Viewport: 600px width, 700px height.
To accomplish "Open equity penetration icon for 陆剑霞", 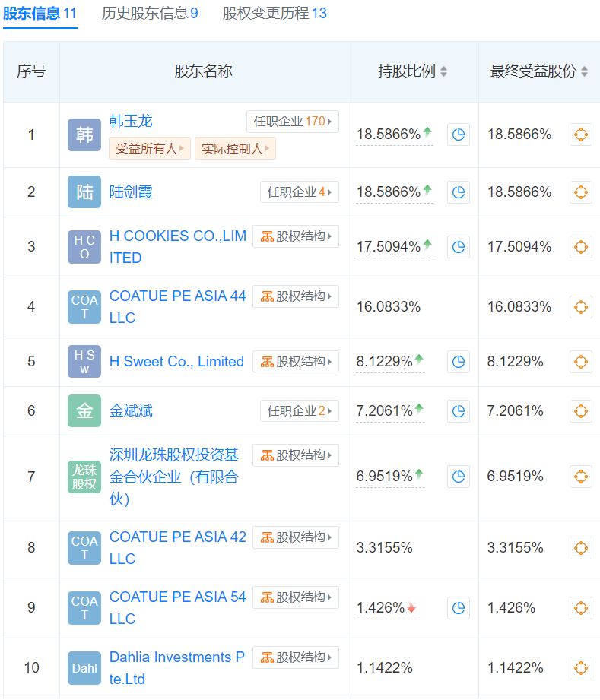I will [580, 192].
